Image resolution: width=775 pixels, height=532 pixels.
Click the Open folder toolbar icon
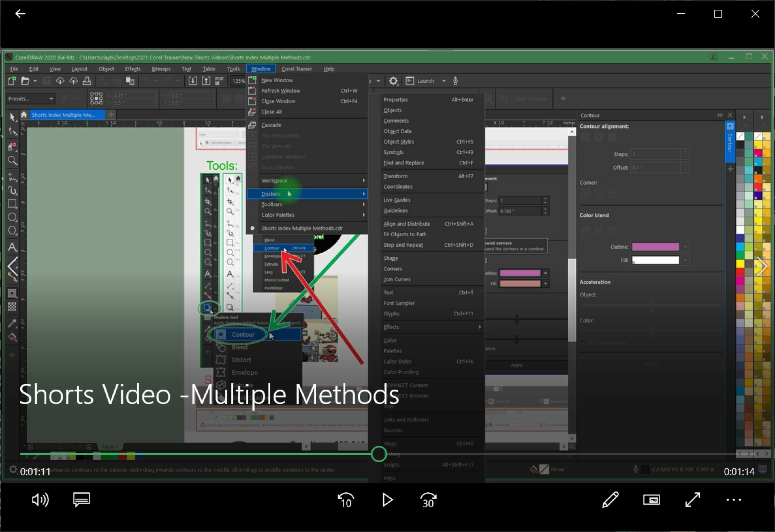coord(25,81)
